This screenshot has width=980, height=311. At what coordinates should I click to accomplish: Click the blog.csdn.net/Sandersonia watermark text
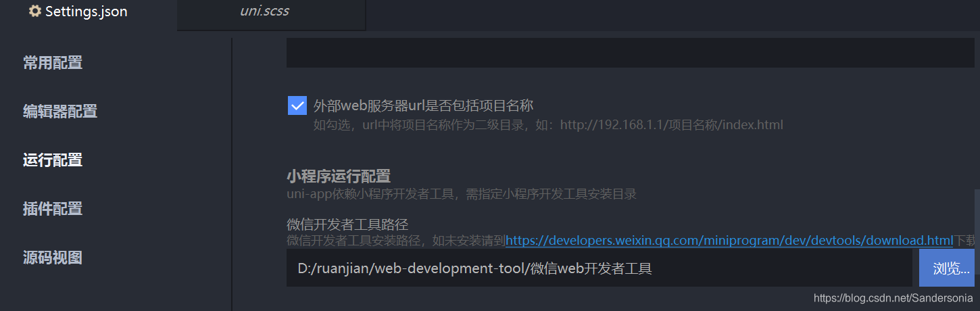coord(893,298)
